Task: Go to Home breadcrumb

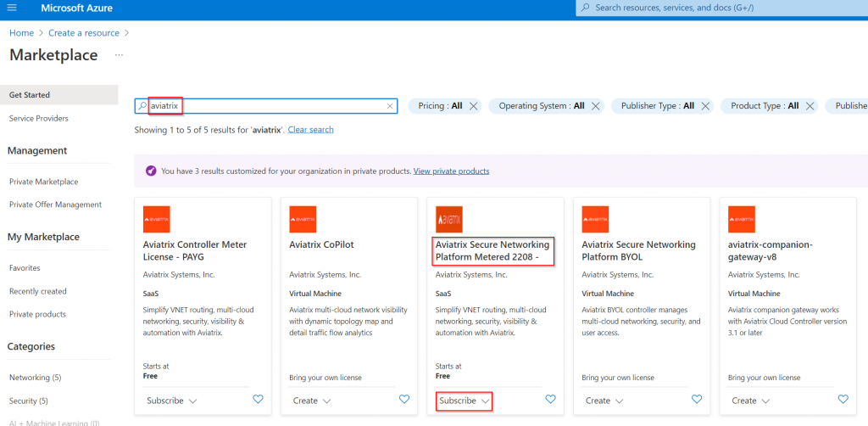Action: (x=21, y=33)
